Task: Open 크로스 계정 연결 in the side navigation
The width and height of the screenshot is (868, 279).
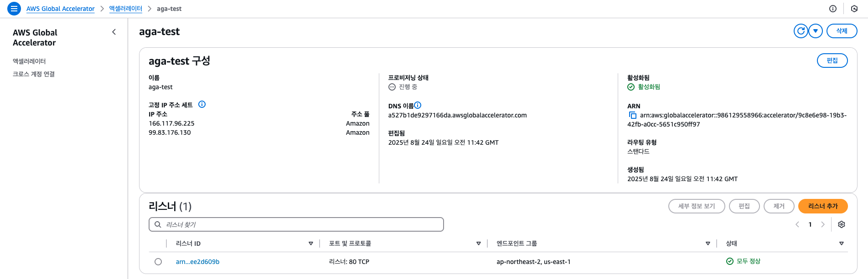Action: pyautogui.click(x=34, y=74)
